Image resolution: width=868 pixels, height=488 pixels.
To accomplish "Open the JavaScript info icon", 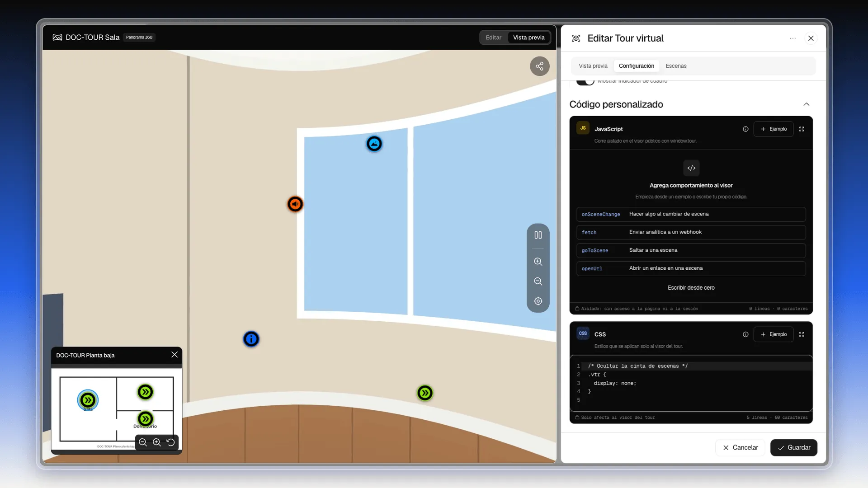I will (745, 129).
